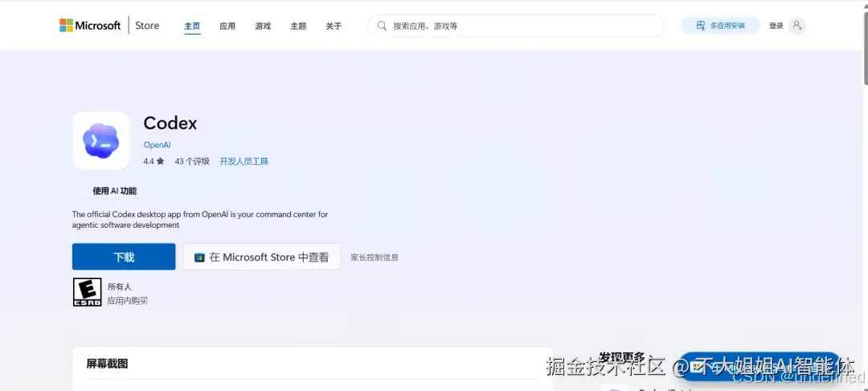The image size is (868, 391).
Task: Click 在 Microsoft Store 中查看 button
Action: 261,257
